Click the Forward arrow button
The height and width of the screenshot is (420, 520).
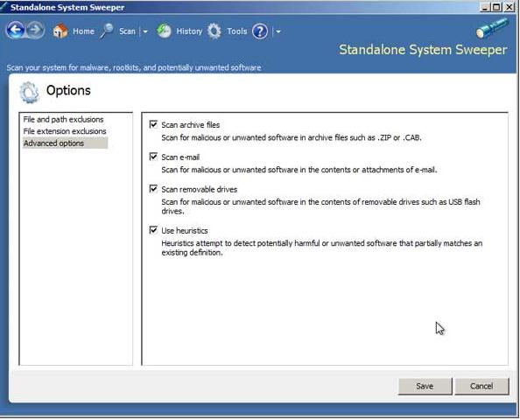click(x=36, y=30)
